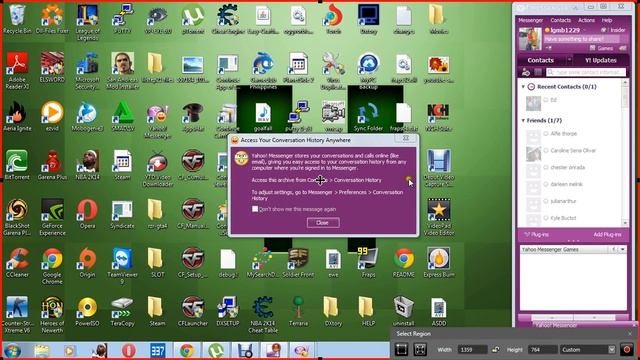Select contact Caroline Sena Olivar
The image size is (640, 360).
coord(573,151)
